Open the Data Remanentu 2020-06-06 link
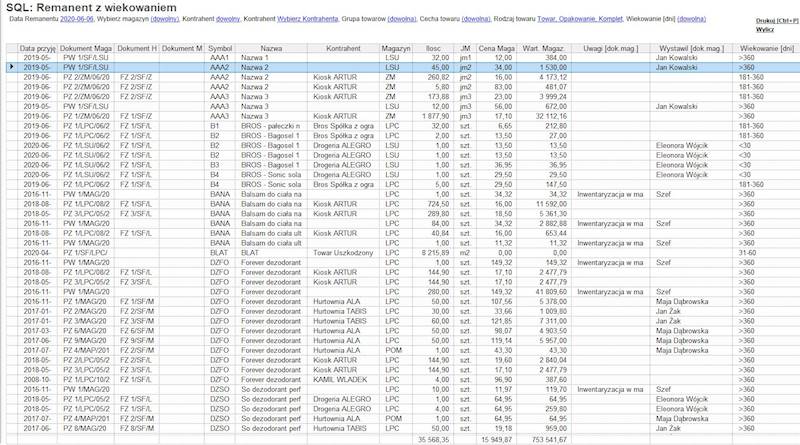The width and height of the screenshot is (800, 445). point(77,19)
